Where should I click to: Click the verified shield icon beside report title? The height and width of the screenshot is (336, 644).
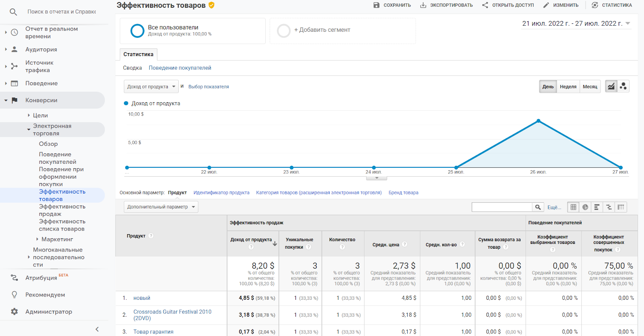click(212, 5)
